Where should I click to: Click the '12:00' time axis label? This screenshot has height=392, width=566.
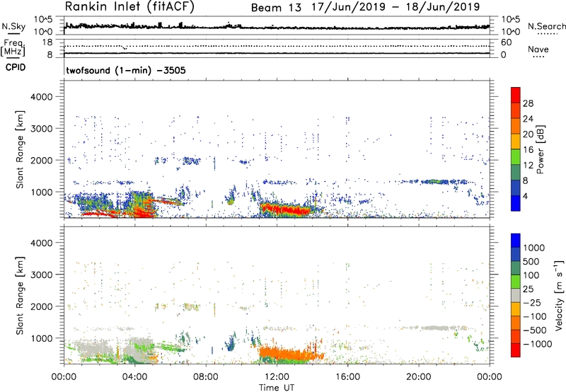(277, 377)
